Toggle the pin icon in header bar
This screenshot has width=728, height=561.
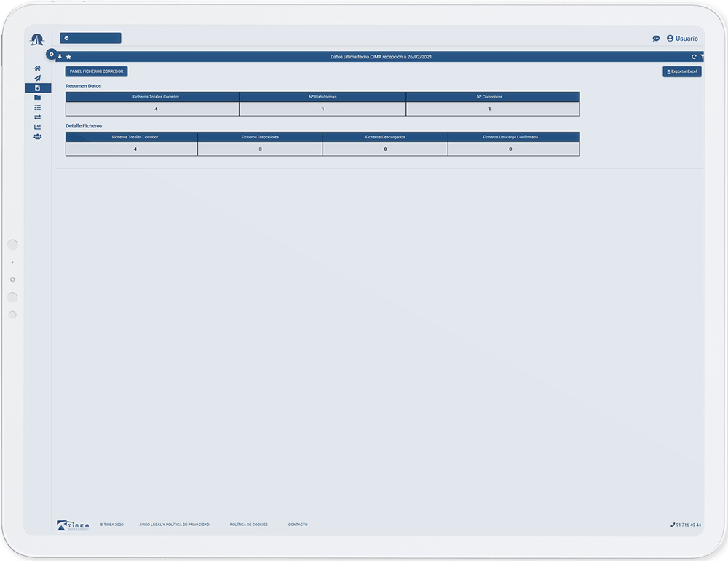[x=60, y=57]
